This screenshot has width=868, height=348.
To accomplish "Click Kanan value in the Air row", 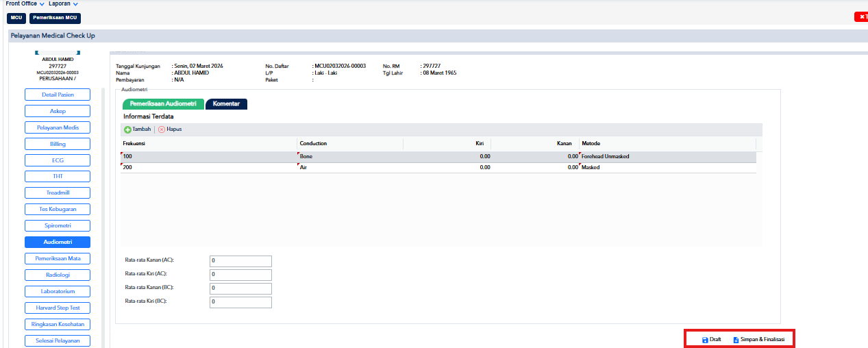I will click(x=535, y=167).
